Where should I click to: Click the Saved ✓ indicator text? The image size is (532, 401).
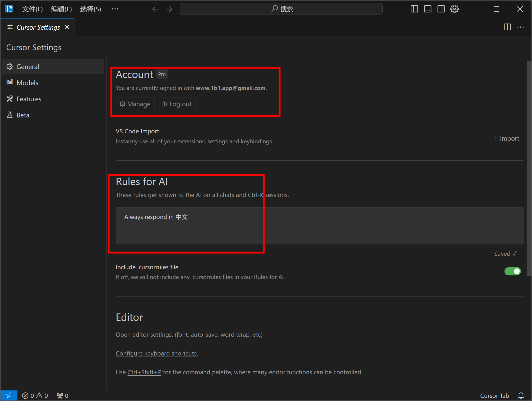click(x=505, y=254)
